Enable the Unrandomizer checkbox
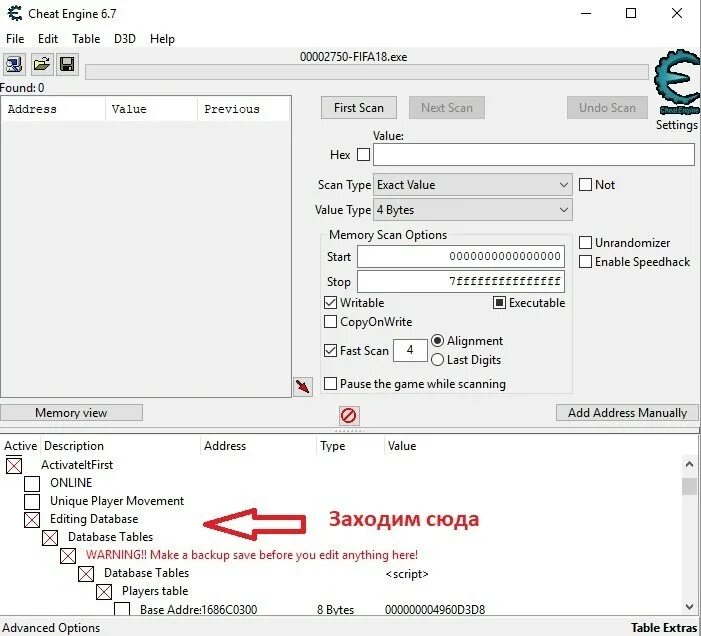Screen dimensions: 701x636 click(x=585, y=243)
